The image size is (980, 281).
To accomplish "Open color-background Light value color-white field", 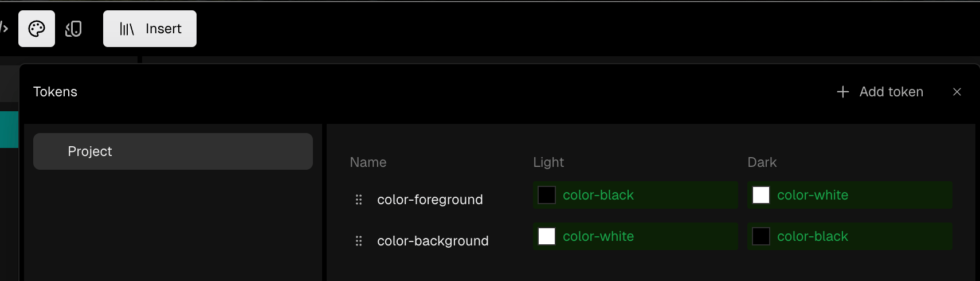I will (x=636, y=236).
